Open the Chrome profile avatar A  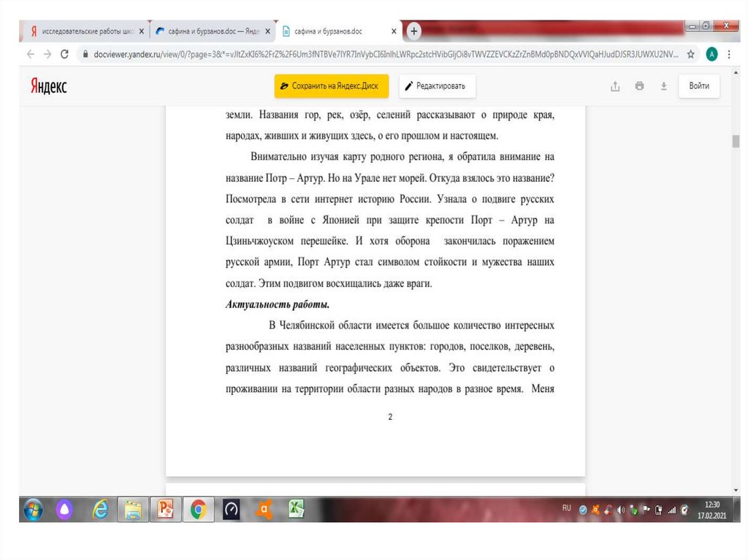711,54
